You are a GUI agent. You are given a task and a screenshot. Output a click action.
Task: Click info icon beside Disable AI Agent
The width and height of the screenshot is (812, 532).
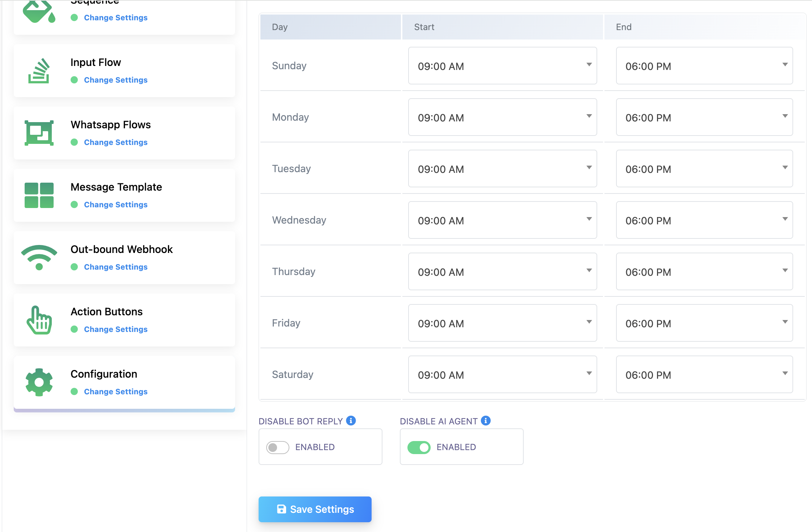(x=485, y=420)
